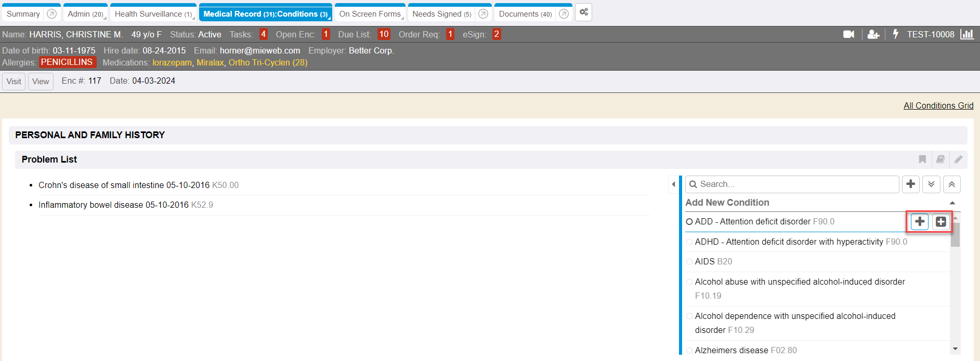Screen dimensions: 980x361
Task: Click the pencil edit icon in Problem List
Action: (x=958, y=159)
